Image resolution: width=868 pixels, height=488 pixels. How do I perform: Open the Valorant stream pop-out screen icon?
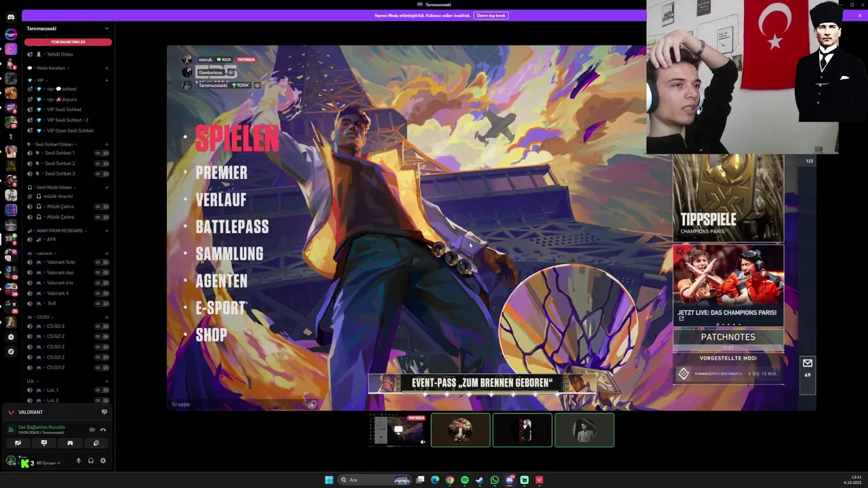click(104, 412)
